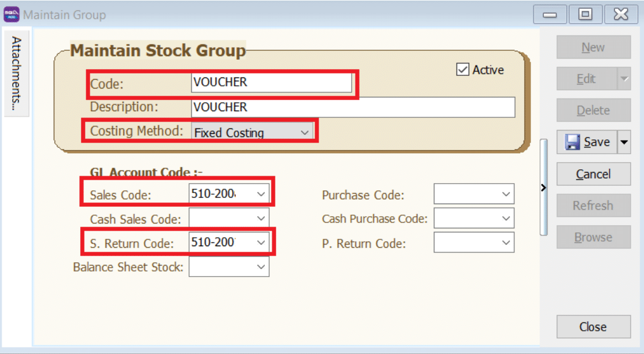Click into the Code input field

[x=271, y=82]
